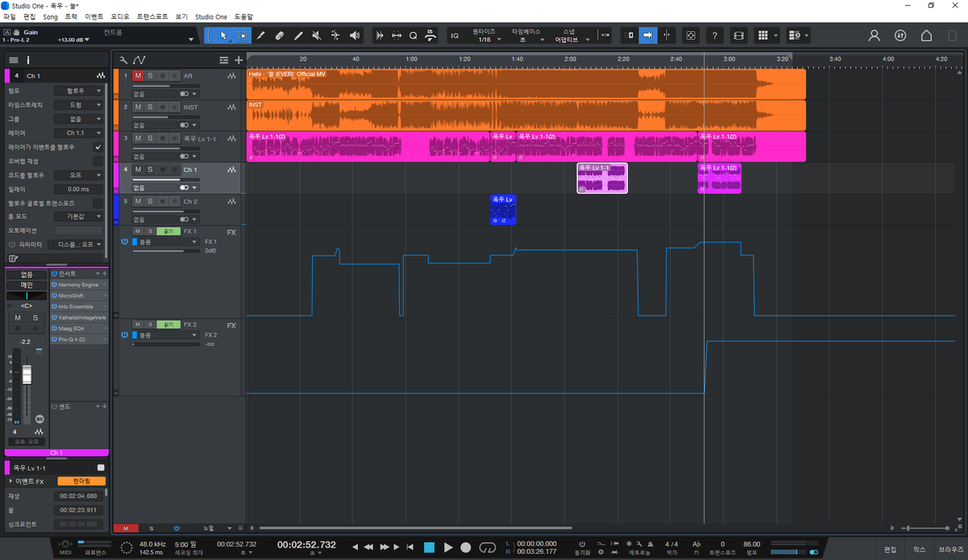Click the Stop transport button
Viewport: 968px width, 560px height.
pos(429,548)
